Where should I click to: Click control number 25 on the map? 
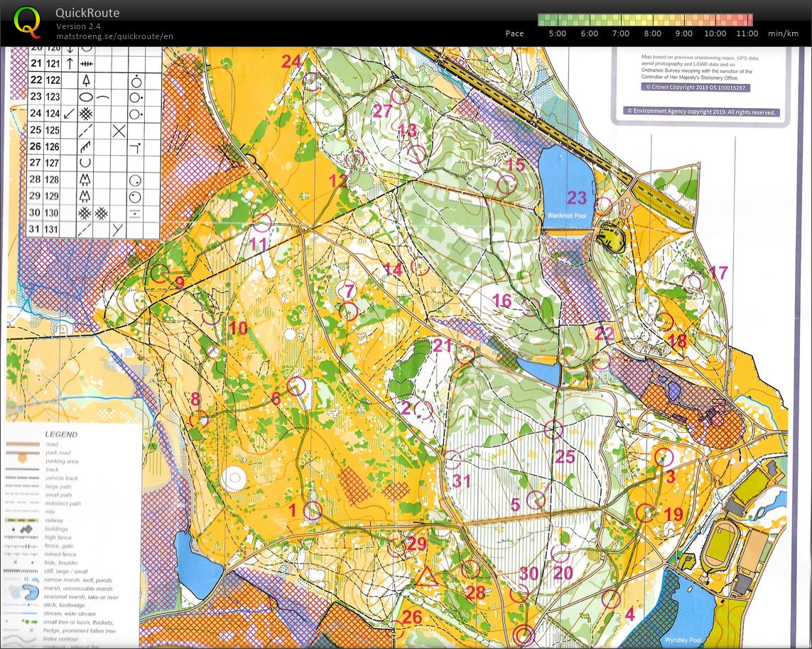tap(565, 456)
